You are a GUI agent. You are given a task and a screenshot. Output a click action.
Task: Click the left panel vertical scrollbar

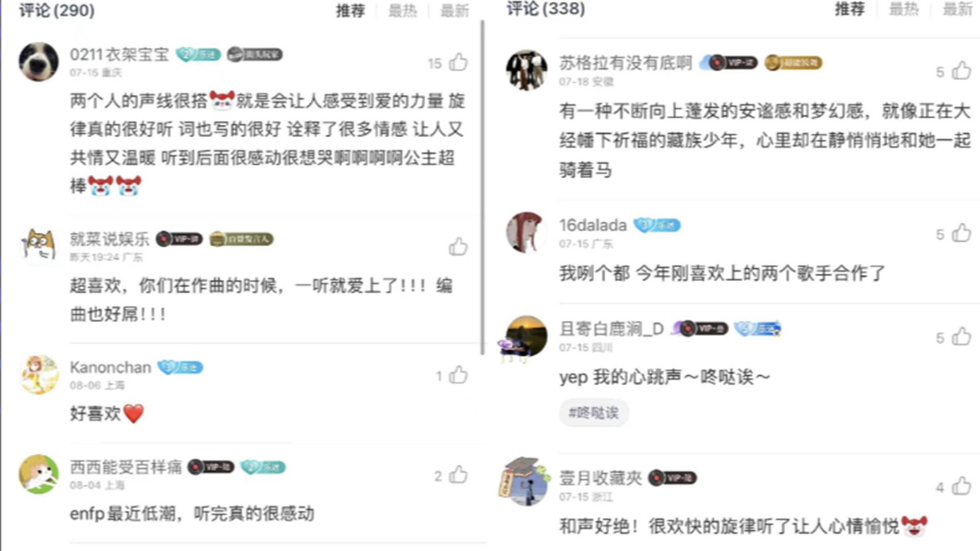482,188
